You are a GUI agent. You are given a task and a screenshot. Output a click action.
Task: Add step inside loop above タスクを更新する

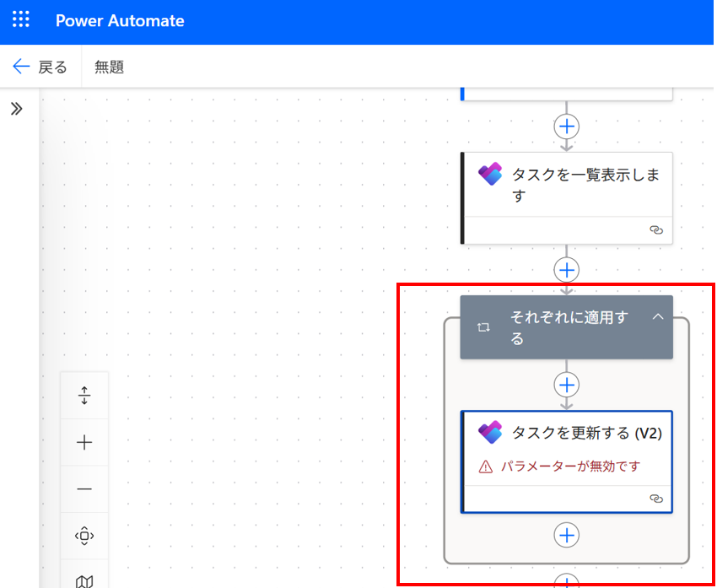coord(567,385)
